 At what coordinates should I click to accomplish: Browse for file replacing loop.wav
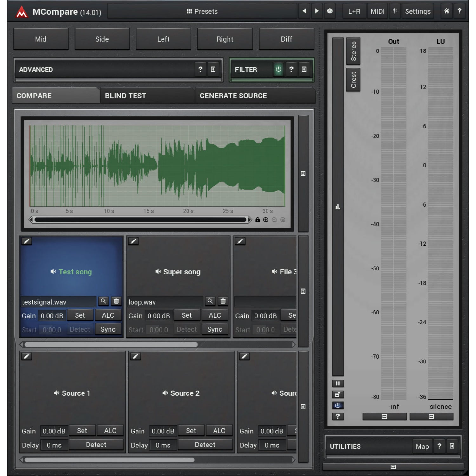[210, 301]
